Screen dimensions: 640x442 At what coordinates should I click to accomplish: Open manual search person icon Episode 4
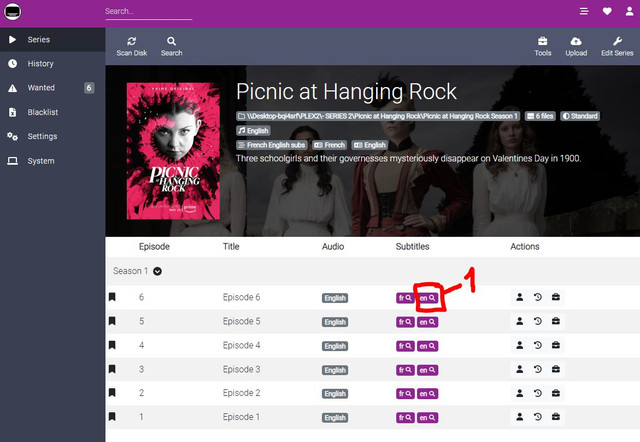click(x=520, y=345)
